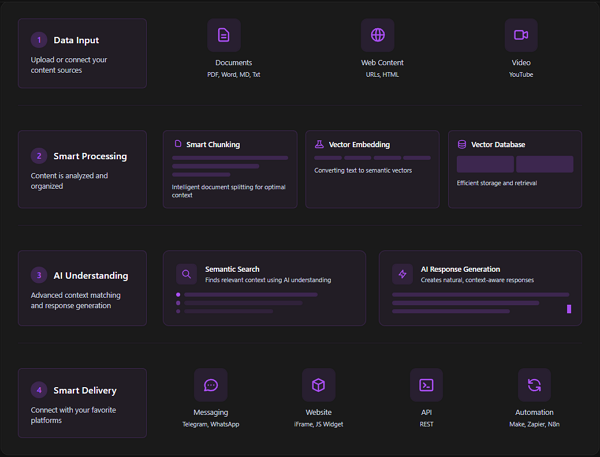Click the Smart Chunking title
This screenshot has height=457, width=600.
coord(213,145)
